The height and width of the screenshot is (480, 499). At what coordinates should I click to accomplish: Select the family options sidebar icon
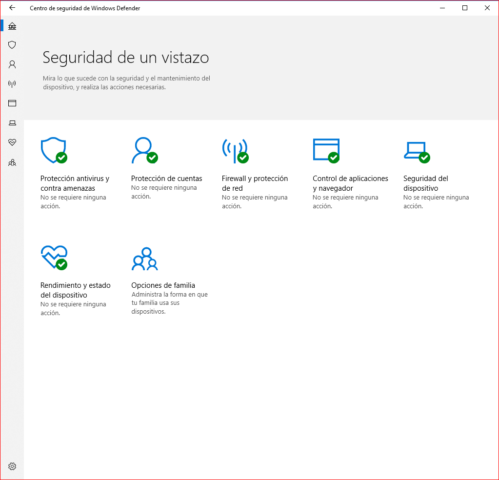pyautogui.click(x=12, y=163)
